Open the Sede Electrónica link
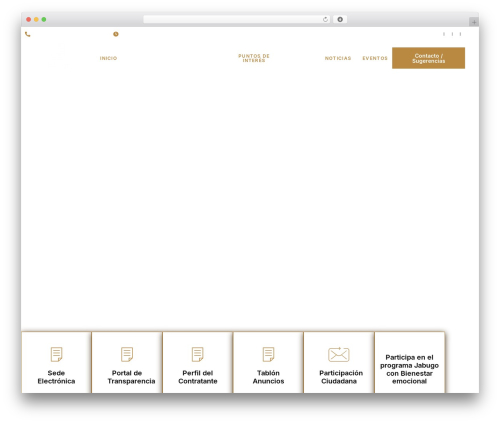This screenshot has height=423, width=500. [x=56, y=377]
